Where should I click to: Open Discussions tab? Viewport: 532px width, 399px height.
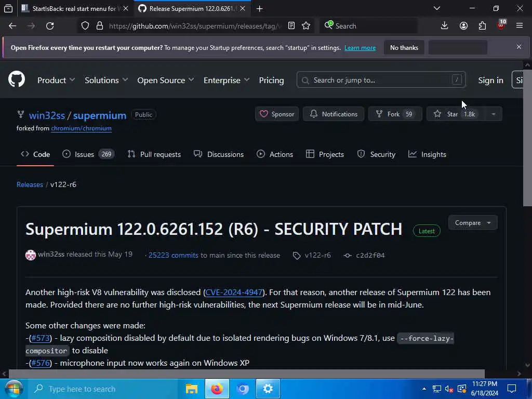[219, 154]
